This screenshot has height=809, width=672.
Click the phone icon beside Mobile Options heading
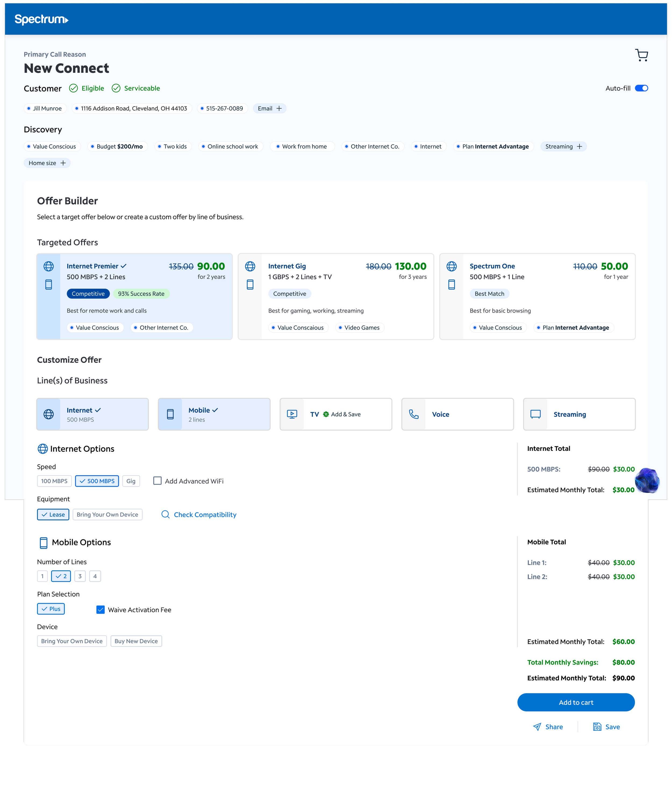44,543
